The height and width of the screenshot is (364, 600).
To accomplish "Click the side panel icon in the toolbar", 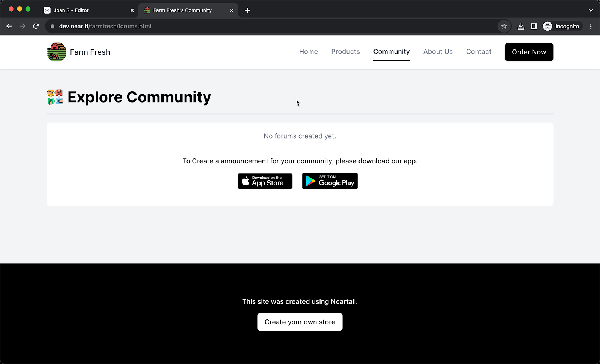I will 534,26.
